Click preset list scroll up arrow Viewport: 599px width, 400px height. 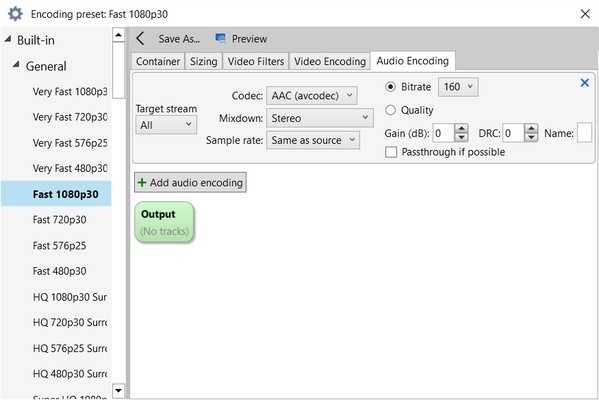pos(118,35)
